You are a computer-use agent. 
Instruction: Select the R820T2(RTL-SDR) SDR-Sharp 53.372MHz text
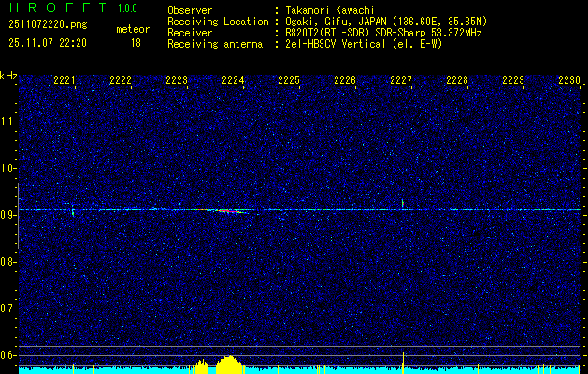383,33
